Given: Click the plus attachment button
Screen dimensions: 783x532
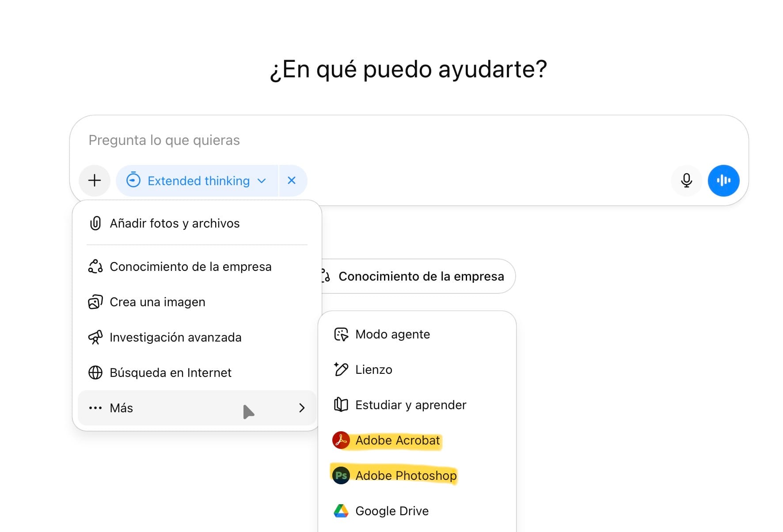Looking at the screenshot, I should (95, 180).
